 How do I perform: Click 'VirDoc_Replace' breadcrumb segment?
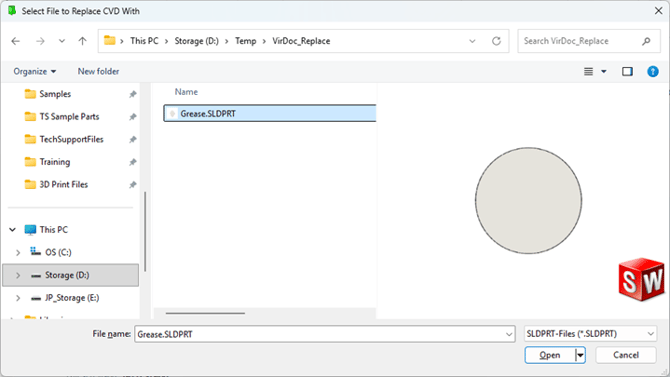click(x=301, y=41)
